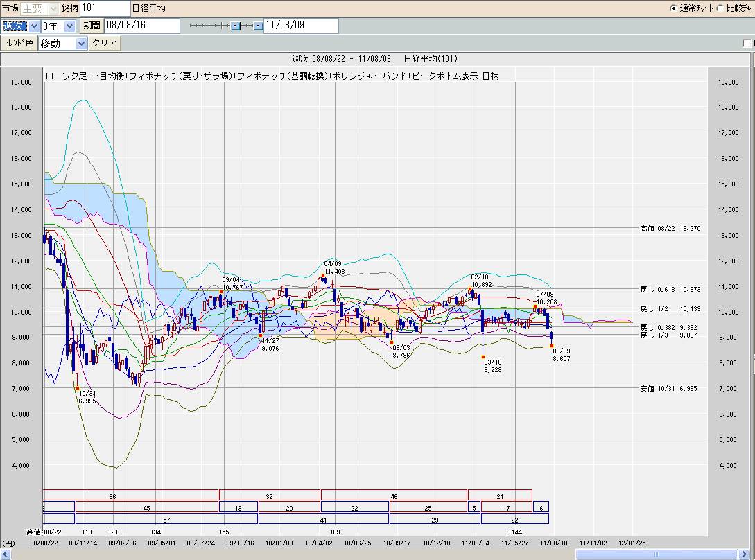This screenshot has height=560, width=755.
Task: Click the horizontal scrollbar right arrow
Action: 745,554
